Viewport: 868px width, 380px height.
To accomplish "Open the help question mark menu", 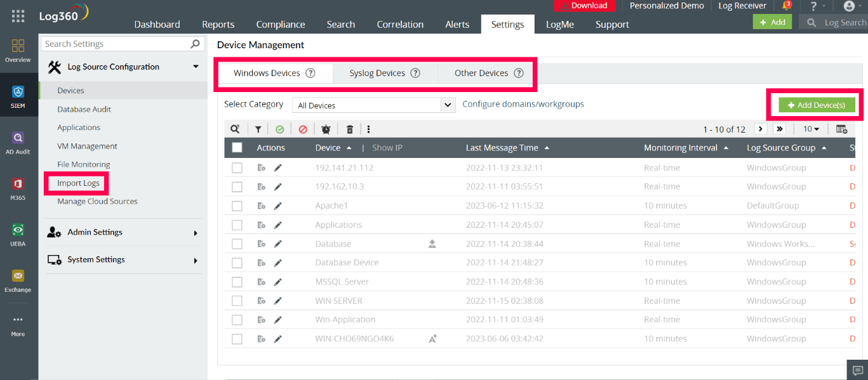I will click(x=814, y=6).
